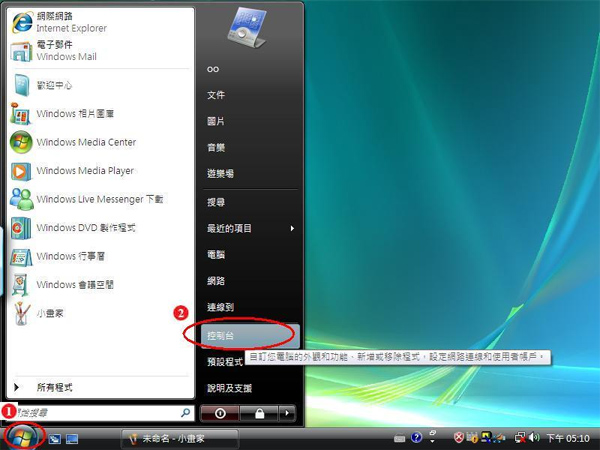The width and height of the screenshot is (600, 450).
Task: Start Windows Media Player
Action: (x=84, y=171)
